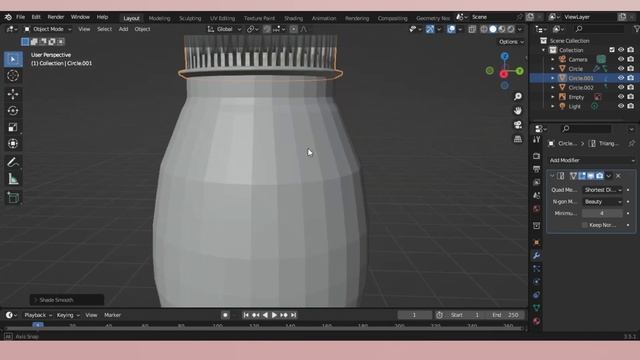Click the current frame number field

pos(414,315)
